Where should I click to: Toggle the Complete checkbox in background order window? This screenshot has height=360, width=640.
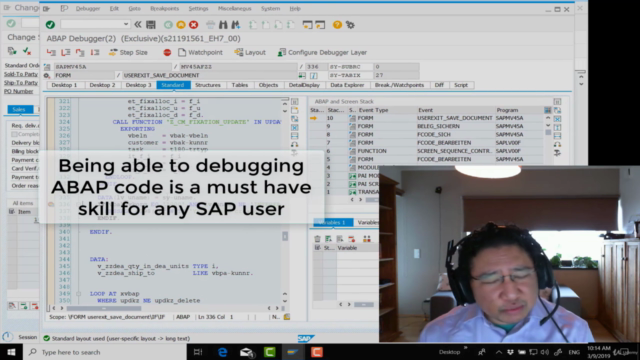coord(14,134)
